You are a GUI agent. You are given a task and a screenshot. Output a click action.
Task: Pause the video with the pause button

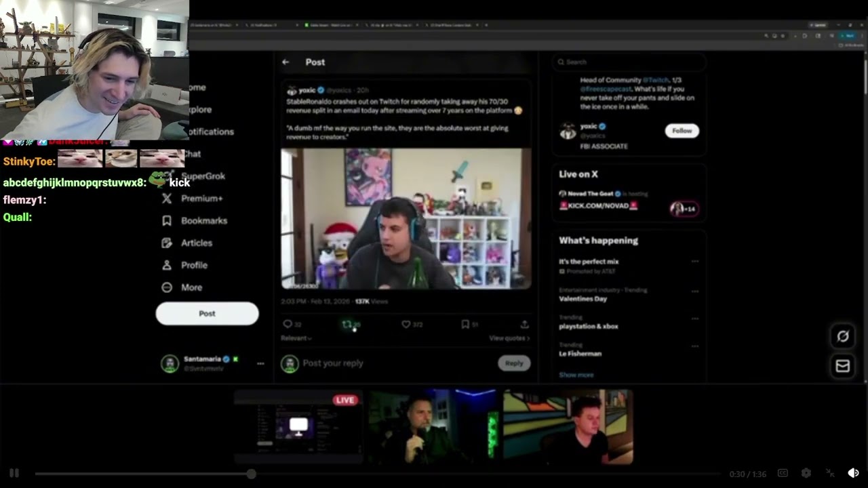(14, 473)
